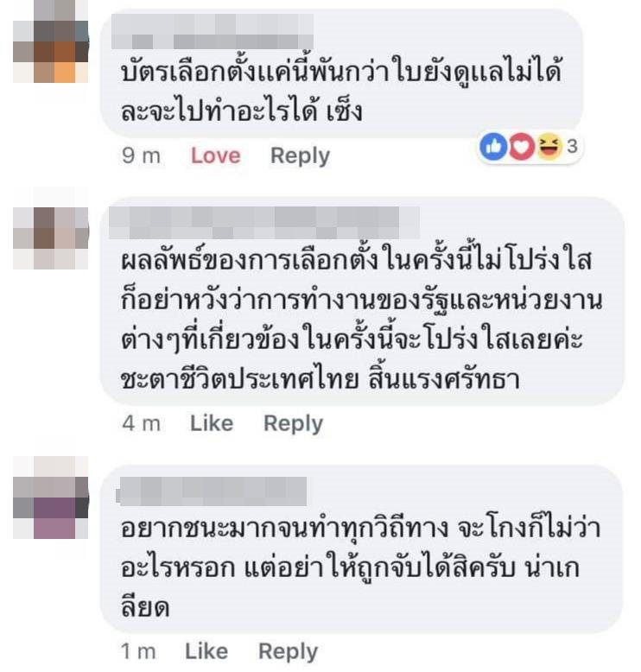This screenshot has width=641, height=672.
Task: Open the blurred author name above the อยากชนะมาก comment
Action: click(212, 491)
